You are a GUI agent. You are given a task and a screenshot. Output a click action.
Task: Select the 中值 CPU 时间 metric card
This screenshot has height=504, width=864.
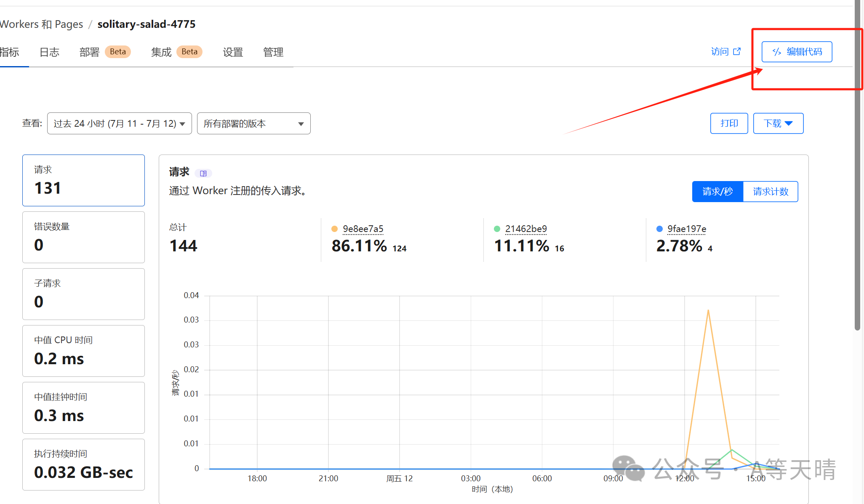coord(83,351)
